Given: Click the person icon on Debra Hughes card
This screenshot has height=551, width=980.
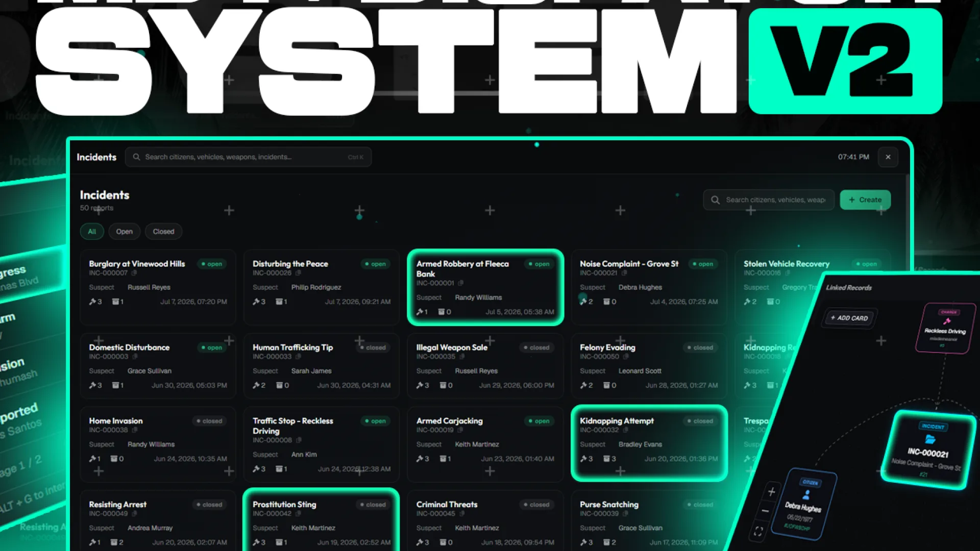Looking at the screenshot, I should coord(806,494).
